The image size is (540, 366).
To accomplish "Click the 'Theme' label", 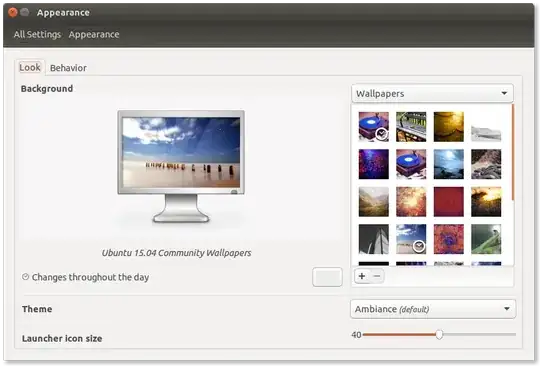I will (x=37, y=309).
